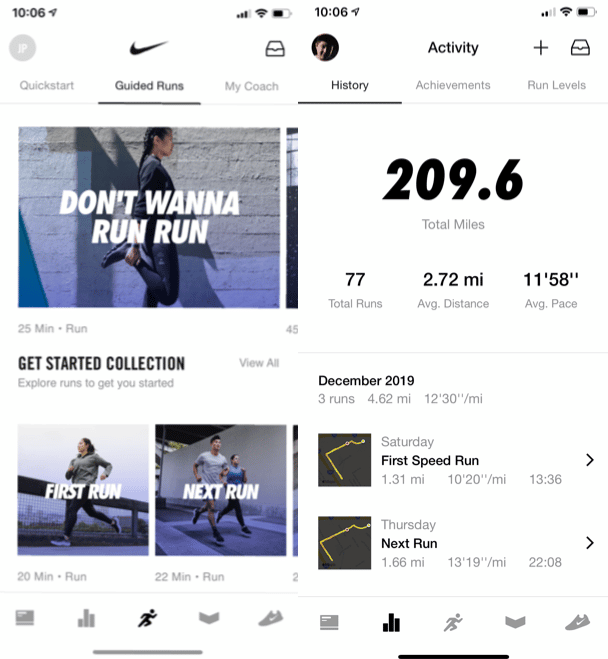The height and width of the screenshot is (659, 608).
Task: Expand the First Speed Run chevron
Action: pos(590,460)
